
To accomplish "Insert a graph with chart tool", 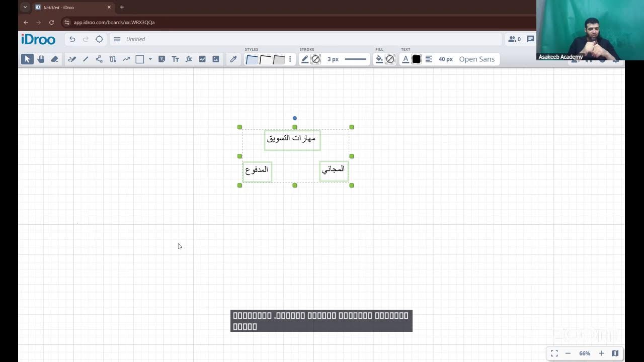I will click(x=202, y=59).
